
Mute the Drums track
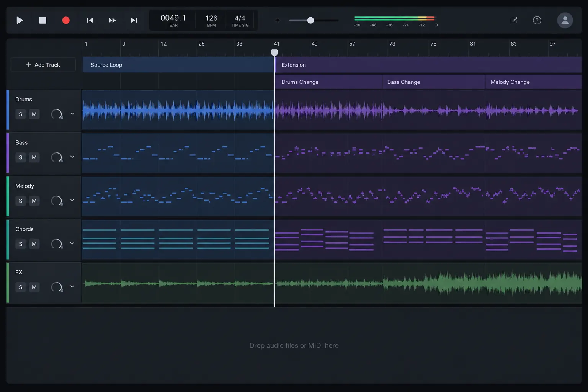tap(34, 114)
